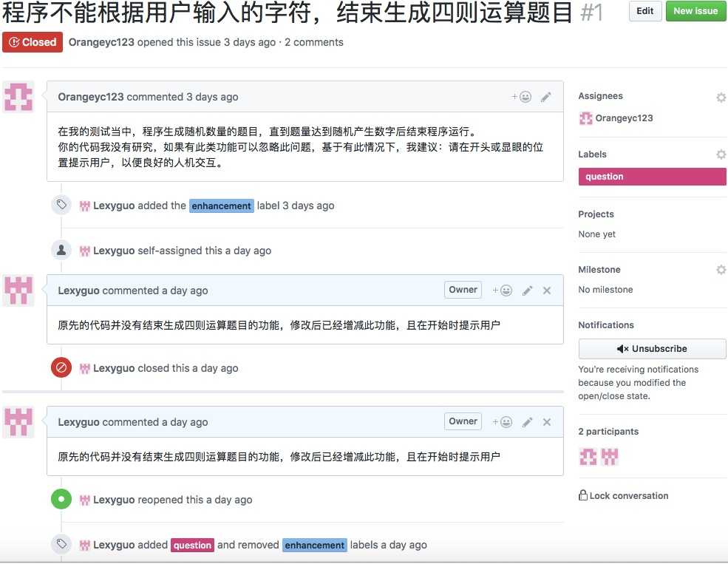Delete the second Lexyguo comment
This screenshot has width=728, height=564.
[x=547, y=422]
